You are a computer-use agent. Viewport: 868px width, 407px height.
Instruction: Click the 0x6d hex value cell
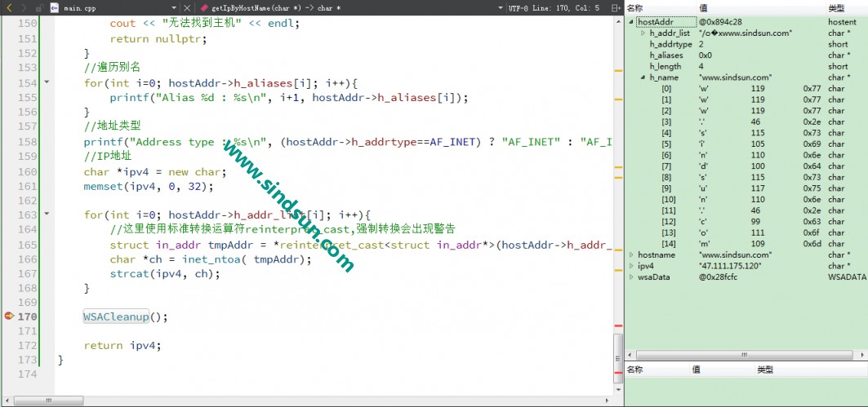click(812, 244)
